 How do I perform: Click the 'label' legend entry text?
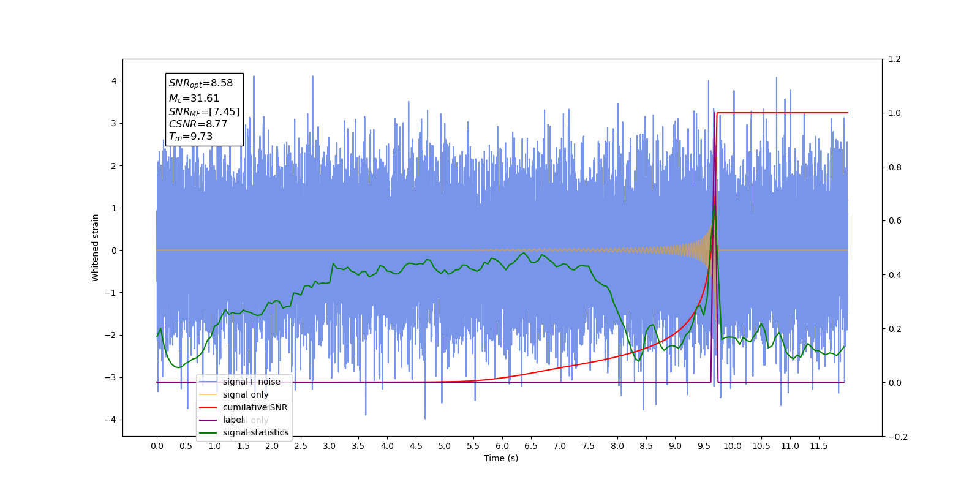(x=233, y=420)
